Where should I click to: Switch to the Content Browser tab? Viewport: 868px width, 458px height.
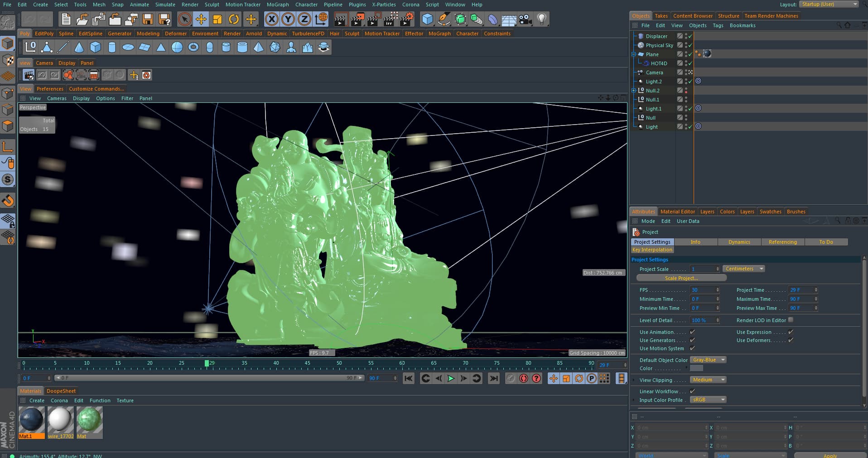(x=693, y=16)
